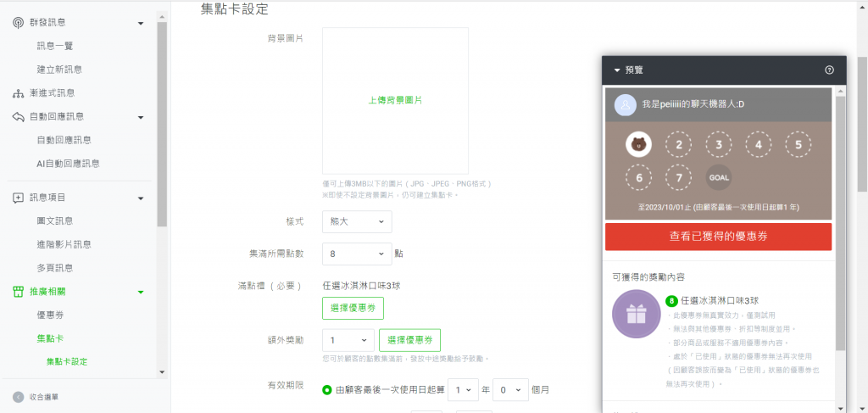Click the Brown bear stamp in preview card
The image size is (868, 413).
coord(639,145)
